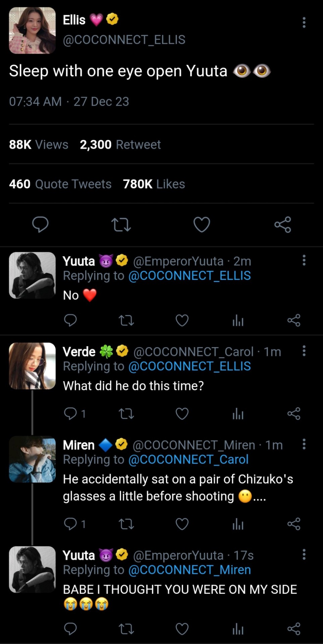The height and width of the screenshot is (644, 323).
Task: Retweet Miren's reply about Chizuko's glasses
Action: click(126, 524)
